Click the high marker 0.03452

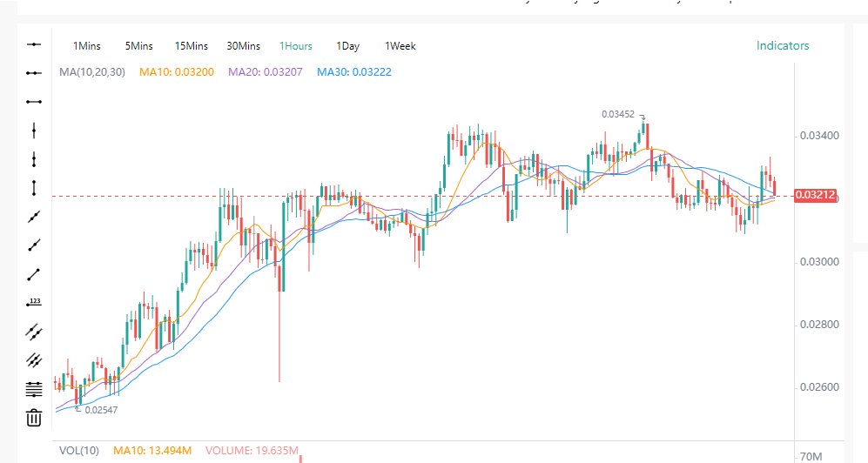[618, 115]
